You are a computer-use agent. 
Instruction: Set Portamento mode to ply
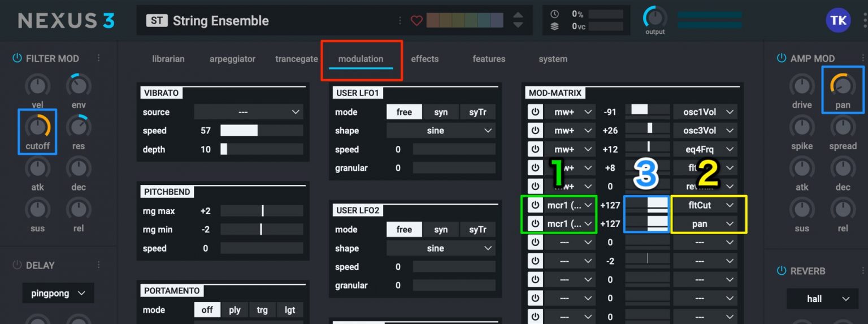[235, 310]
